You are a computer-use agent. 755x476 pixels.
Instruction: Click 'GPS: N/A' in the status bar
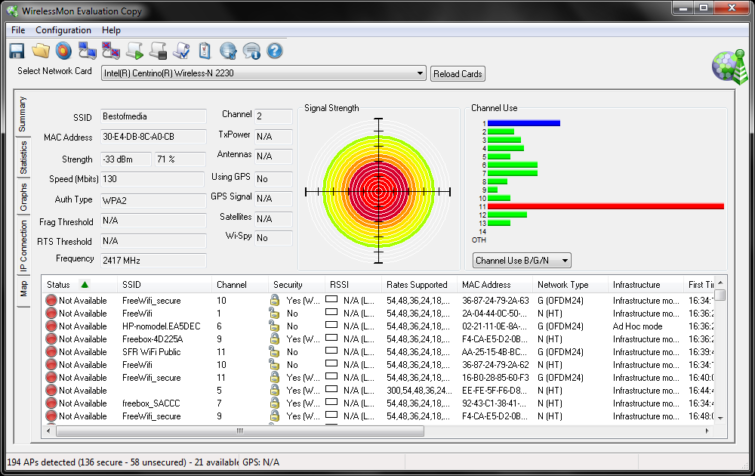point(261,462)
